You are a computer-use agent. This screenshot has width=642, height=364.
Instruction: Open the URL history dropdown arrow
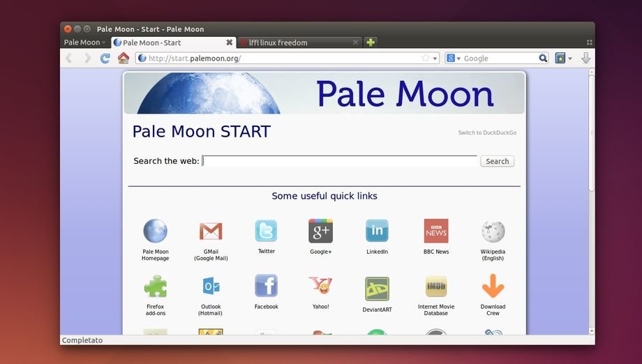tap(435, 59)
